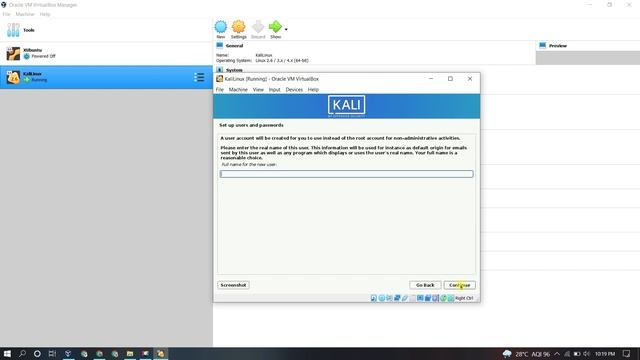This screenshot has height=360, width=640.
Task: Open the Devices menu in the VM window
Action: click(x=294, y=89)
